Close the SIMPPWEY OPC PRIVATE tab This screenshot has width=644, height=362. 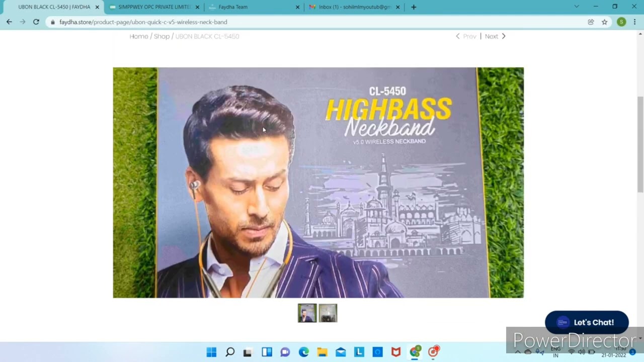coord(197,7)
